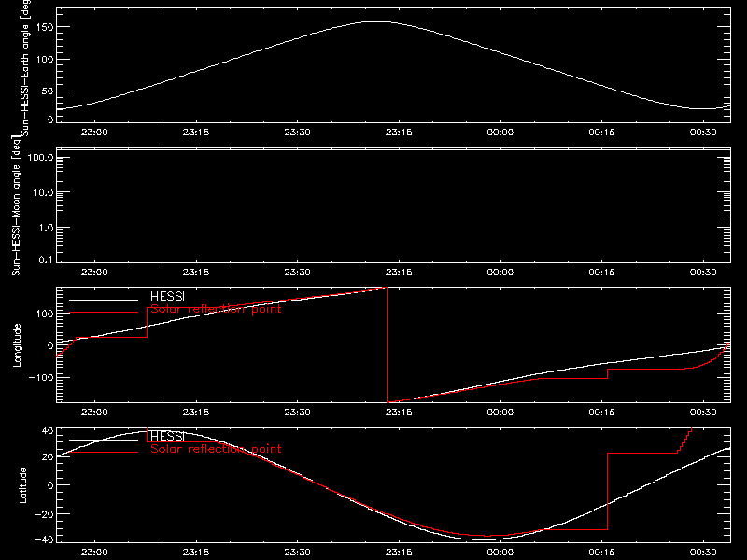This screenshot has height=560, width=747.
Task: Click the vertical red longitude wrap line near 23:45
Action: (x=387, y=345)
